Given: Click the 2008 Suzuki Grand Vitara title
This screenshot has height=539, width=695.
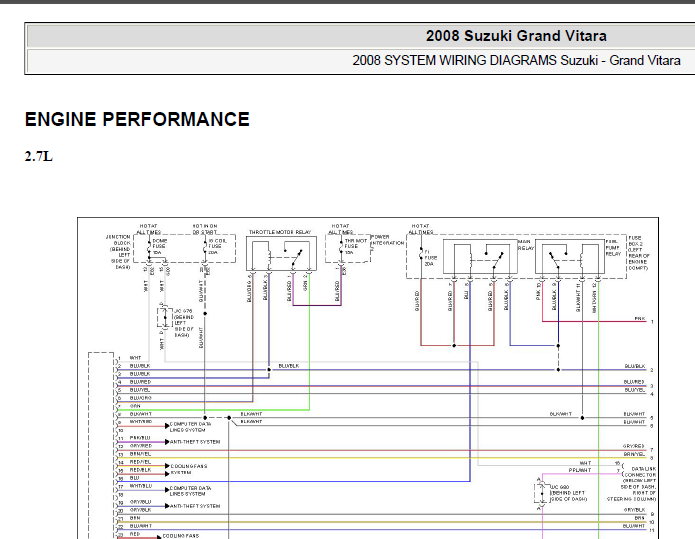Looking at the screenshot, I should [516, 36].
